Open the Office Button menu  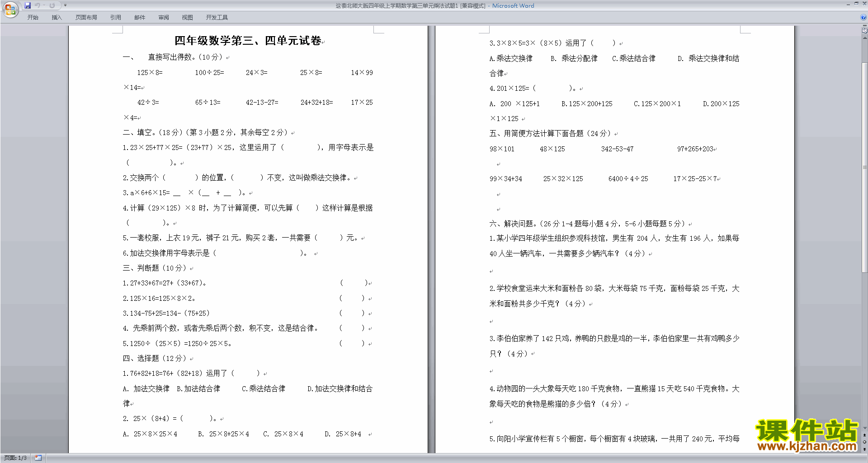(10, 9)
